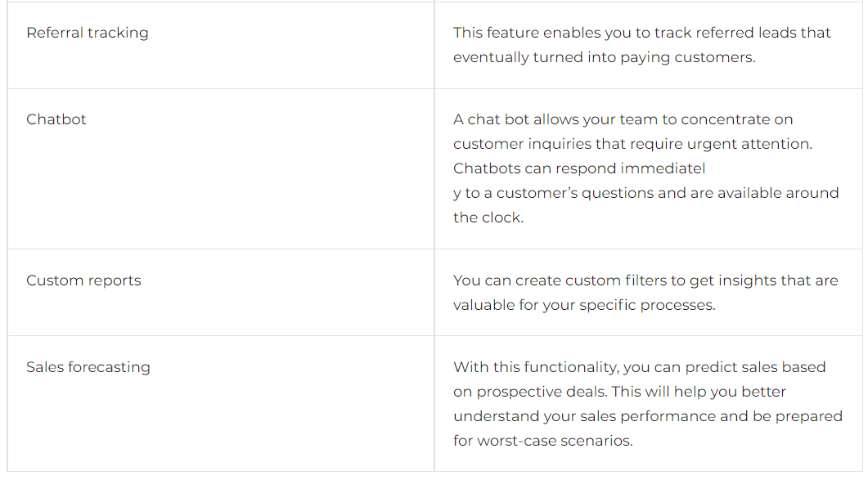Viewport: 868px width, 480px height.
Task: Select the Sales forecasting label
Action: click(88, 367)
